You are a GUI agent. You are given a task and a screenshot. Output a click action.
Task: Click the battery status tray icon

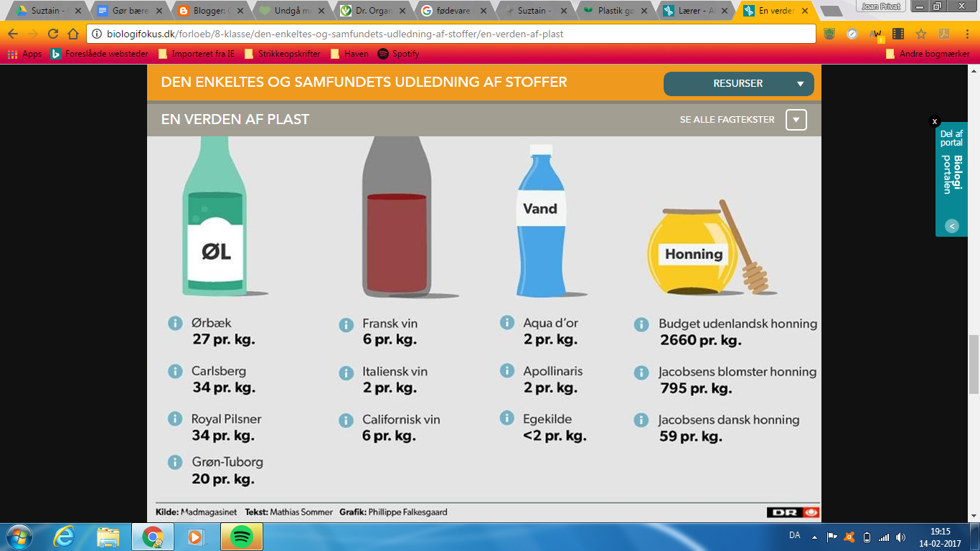tap(867, 537)
